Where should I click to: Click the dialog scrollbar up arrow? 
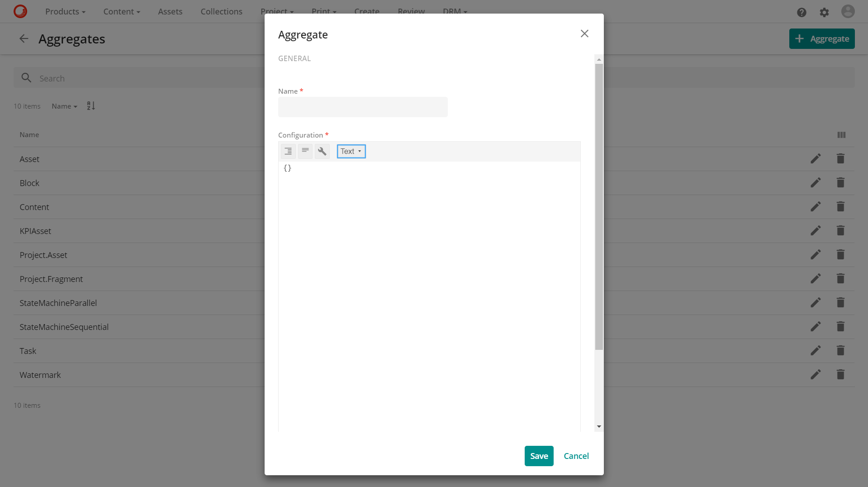tap(599, 59)
